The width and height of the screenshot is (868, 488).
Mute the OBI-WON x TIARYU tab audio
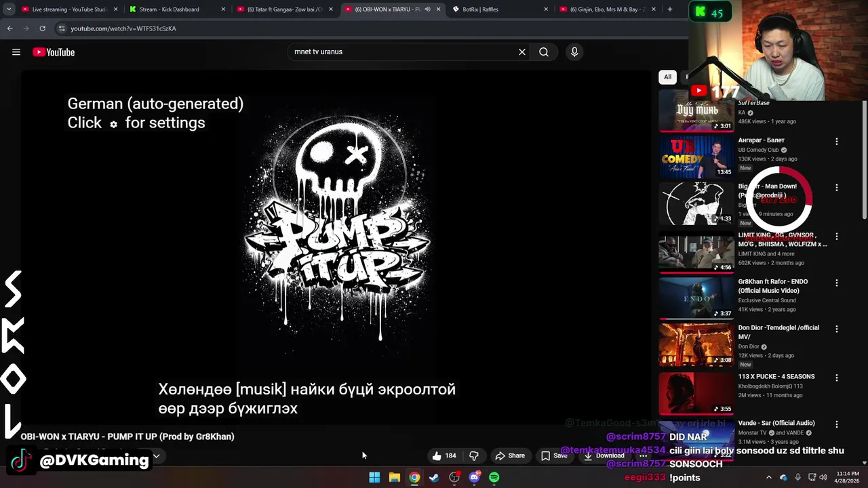(x=427, y=9)
